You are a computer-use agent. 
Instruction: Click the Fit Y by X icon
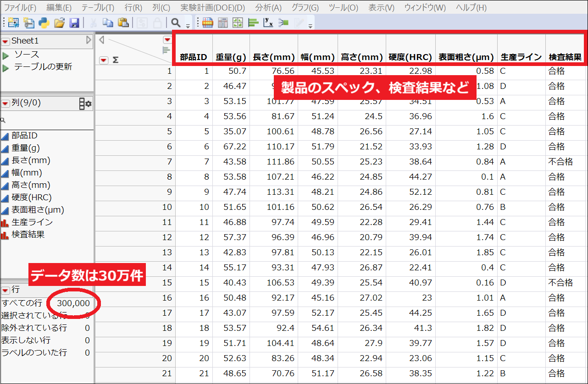pyautogui.click(x=268, y=22)
